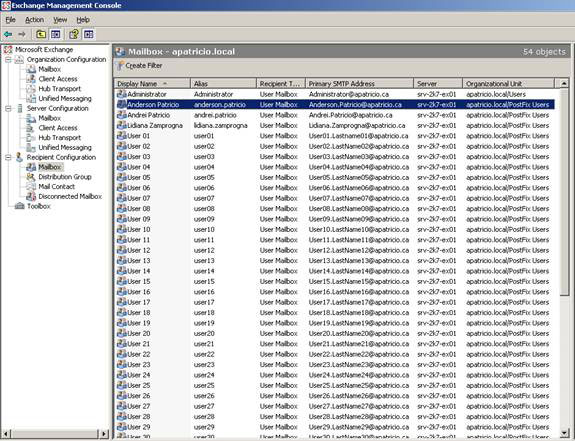Click the tree pane horizontal scroll left arrow
The width and height of the screenshot is (575, 441).
6,434
